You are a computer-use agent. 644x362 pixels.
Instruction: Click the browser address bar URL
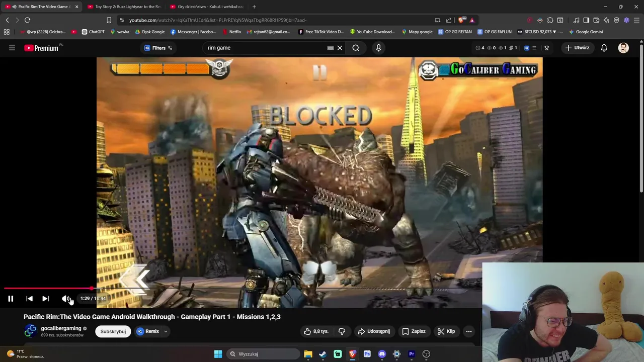(x=218, y=20)
